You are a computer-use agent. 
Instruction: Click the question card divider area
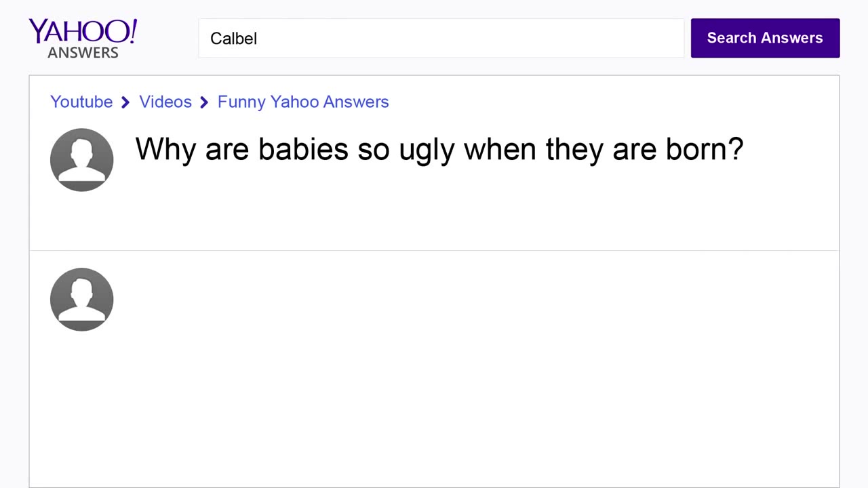tap(434, 249)
